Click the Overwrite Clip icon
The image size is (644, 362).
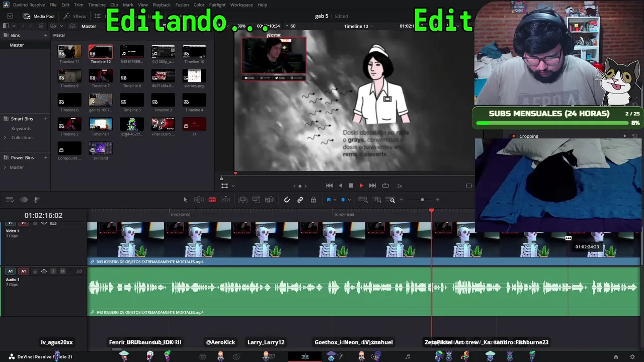coord(256,200)
